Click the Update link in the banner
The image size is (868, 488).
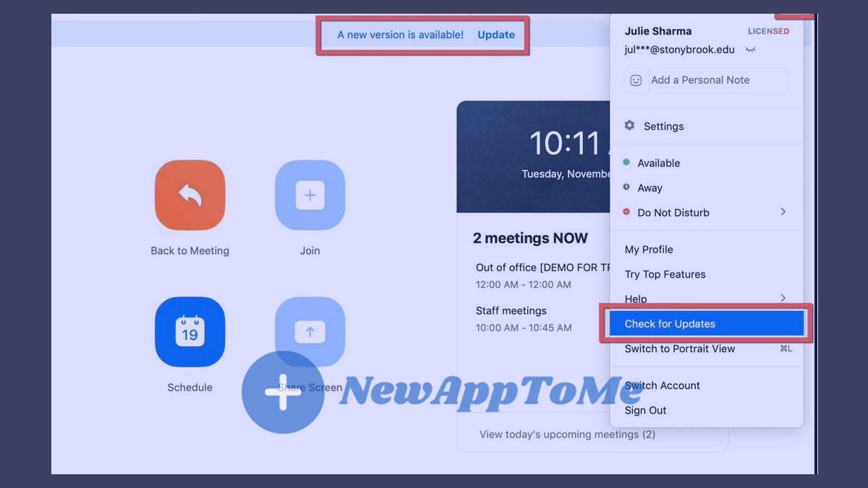click(x=496, y=34)
